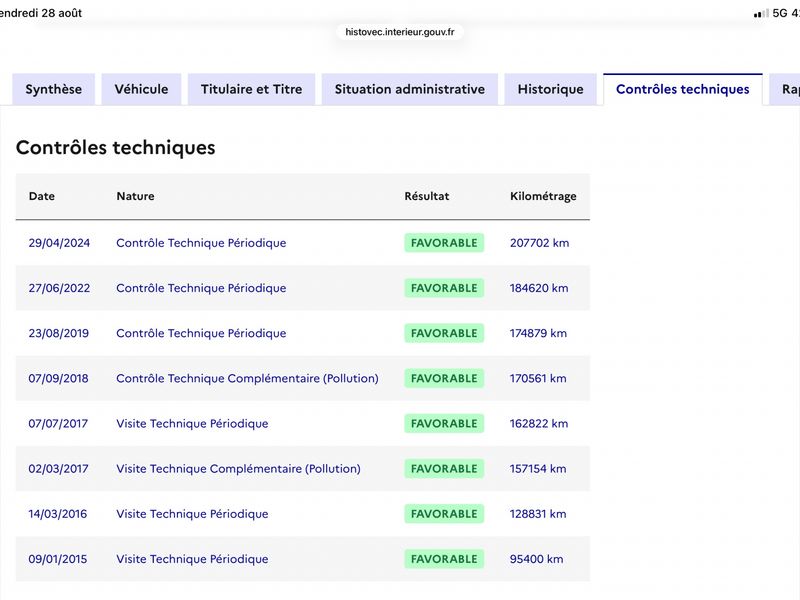Select the 207702 km mileage value
800x600 pixels.
(539, 243)
